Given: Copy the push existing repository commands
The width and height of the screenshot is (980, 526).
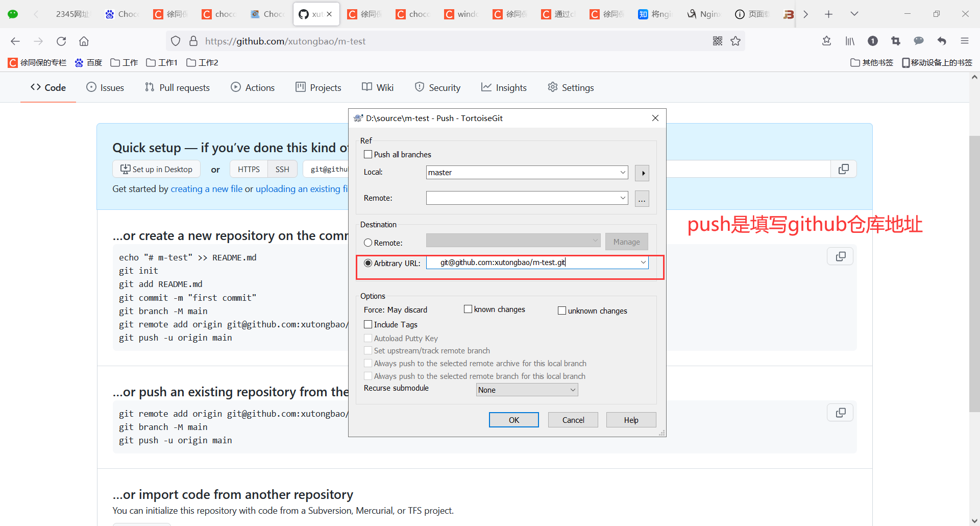Looking at the screenshot, I should pos(841,413).
